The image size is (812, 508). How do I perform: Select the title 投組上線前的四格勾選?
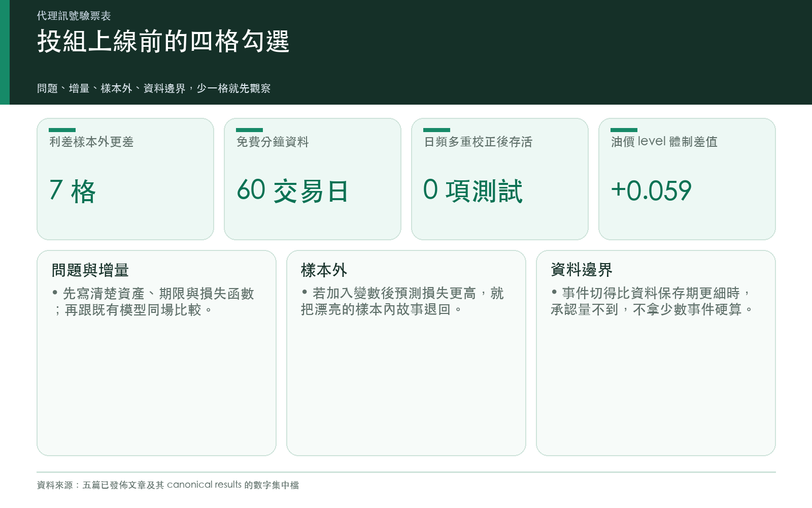coord(163,41)
